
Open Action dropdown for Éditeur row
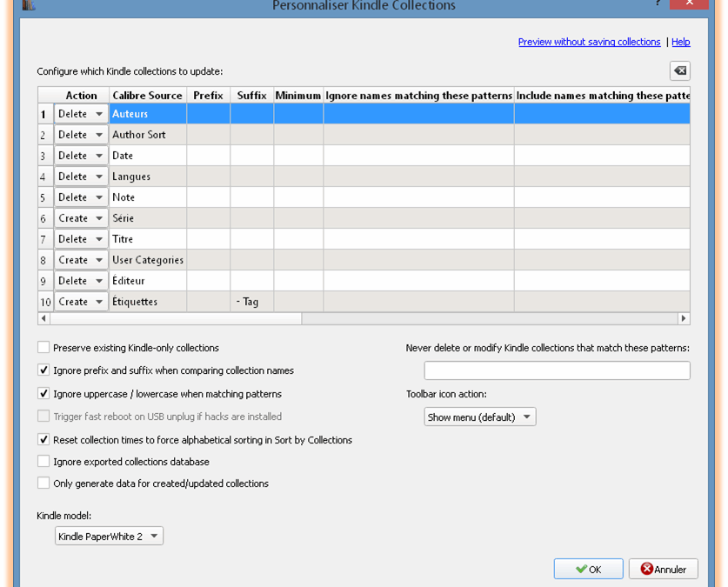pyautogui.click(x=81, y=281)
